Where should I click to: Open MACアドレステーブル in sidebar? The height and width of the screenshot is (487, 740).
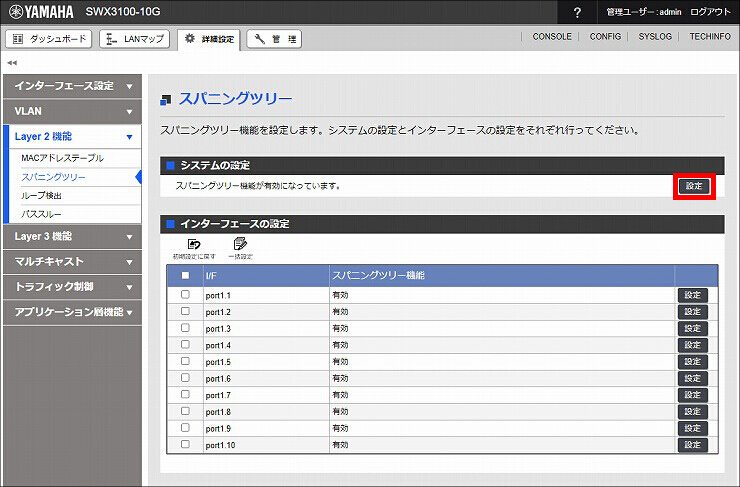click(x=62, y=158)
